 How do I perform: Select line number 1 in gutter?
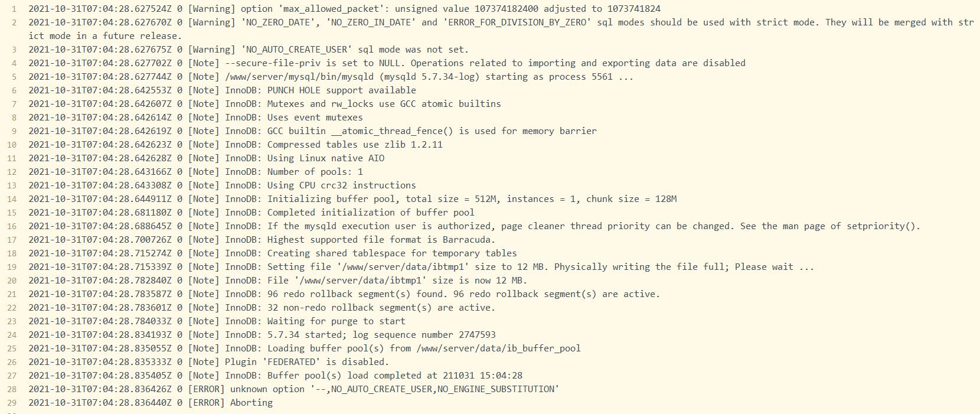pyautogui.click(x=14, y=9)
